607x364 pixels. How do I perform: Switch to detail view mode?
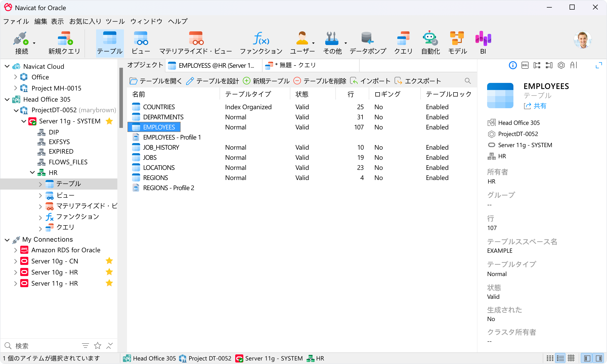pyautogui.click(x=571, y=358)
